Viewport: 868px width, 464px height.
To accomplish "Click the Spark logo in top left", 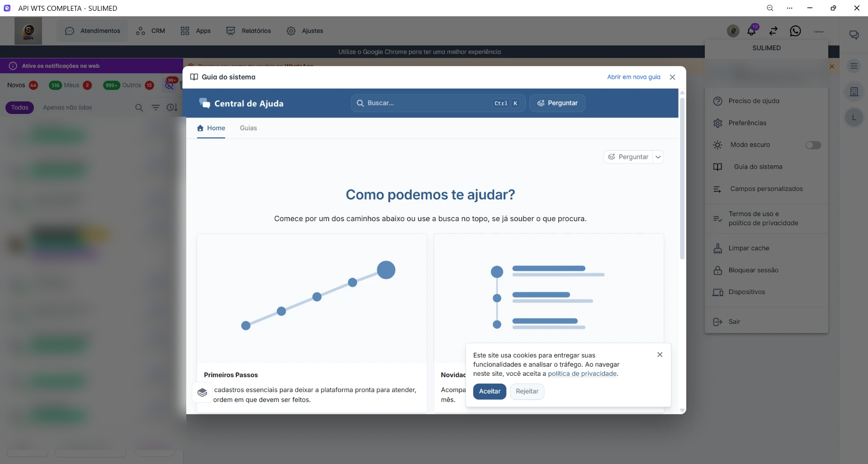I will click(28, 31).
